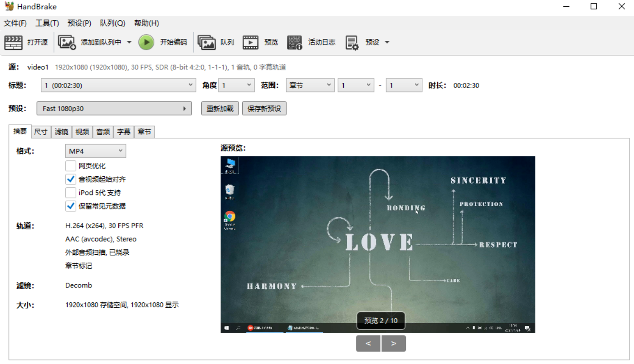Open the Queue panel icon
Viewport: 634px width, 364px height.
[206, 42]
